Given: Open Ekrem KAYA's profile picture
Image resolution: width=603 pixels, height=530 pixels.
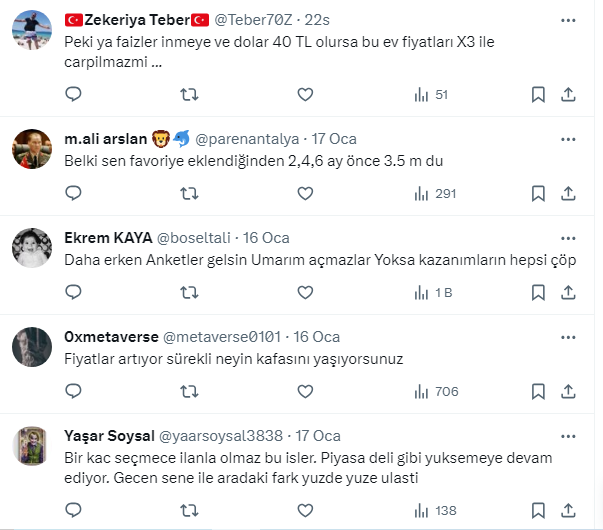Looking at the screenshot, I should 32,248.
